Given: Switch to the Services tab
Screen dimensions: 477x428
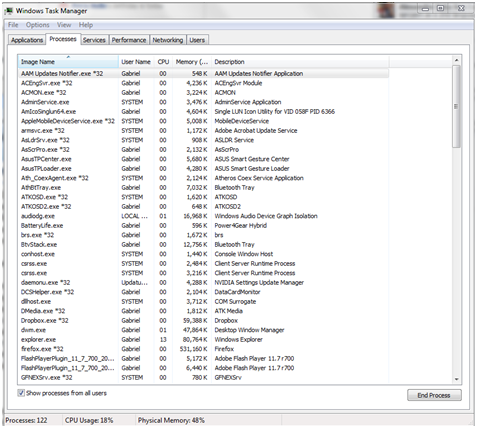Looking at the screenshot, I should (94, 40).
